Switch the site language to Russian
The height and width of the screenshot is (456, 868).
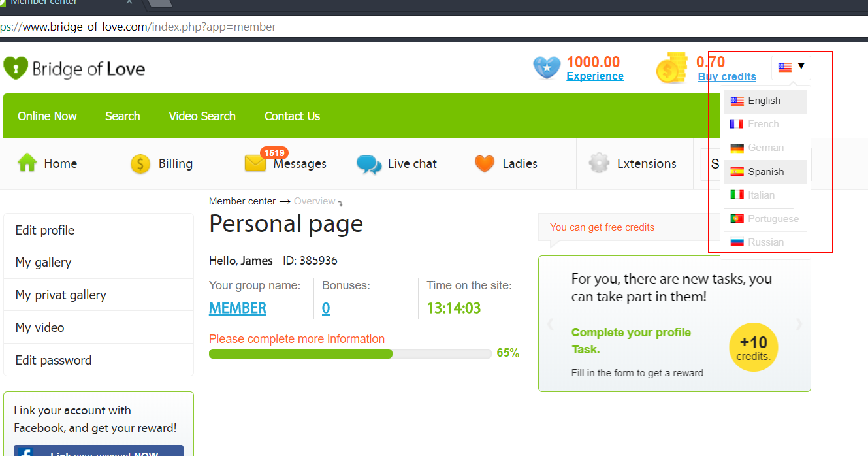tap(765, 242)
